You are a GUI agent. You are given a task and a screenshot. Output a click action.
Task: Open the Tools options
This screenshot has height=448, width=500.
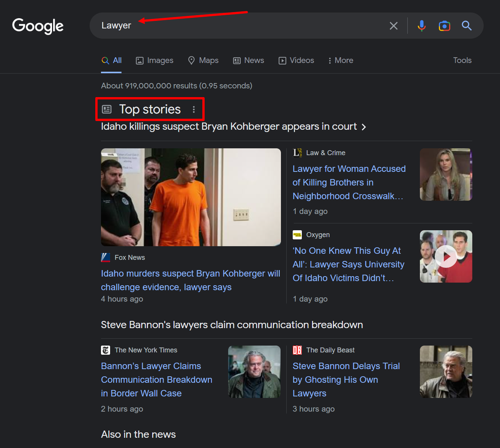point(462,60)
